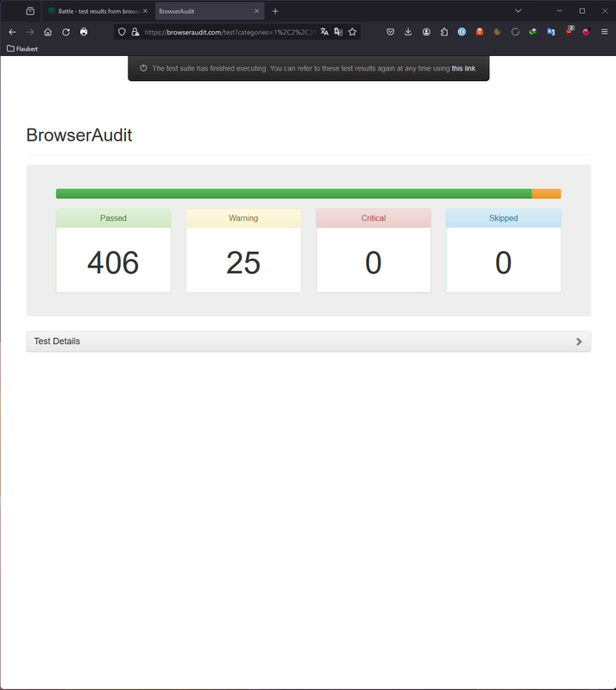Open the tracking protection shield in address bar
Image resolution: width=616 pixels, height=690 pixels.
pyautogui.click(x=122, y=32)
